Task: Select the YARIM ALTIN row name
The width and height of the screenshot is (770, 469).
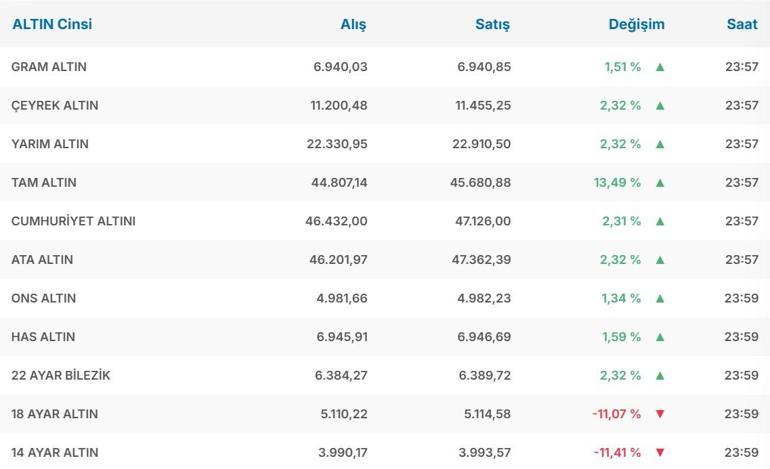Action: coord(50,144)
